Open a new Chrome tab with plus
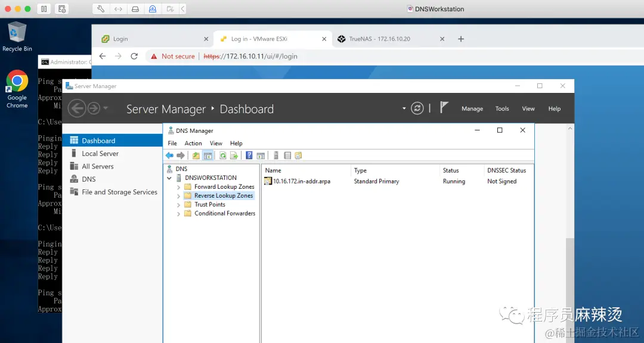 pyautogui.click(x=461, y=39)
